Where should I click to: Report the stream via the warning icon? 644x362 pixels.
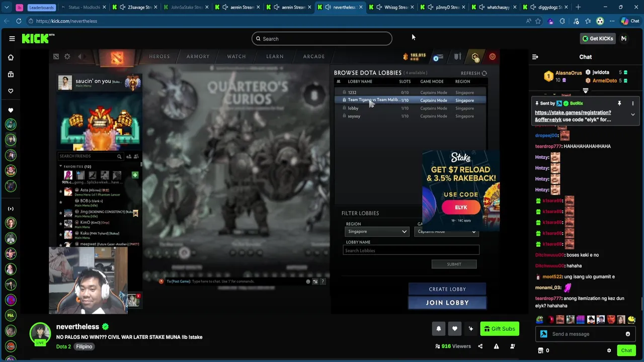pyautogui.click(x=496, y=346)
